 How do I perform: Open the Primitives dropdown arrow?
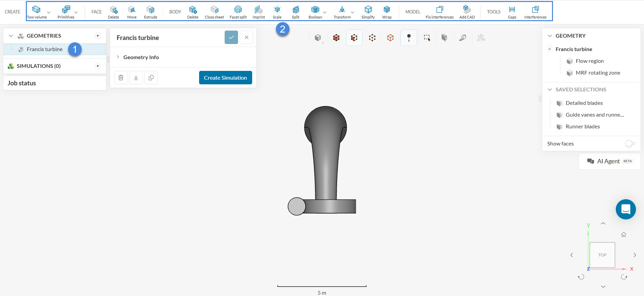pyautogui.click(x=76, y=12)
